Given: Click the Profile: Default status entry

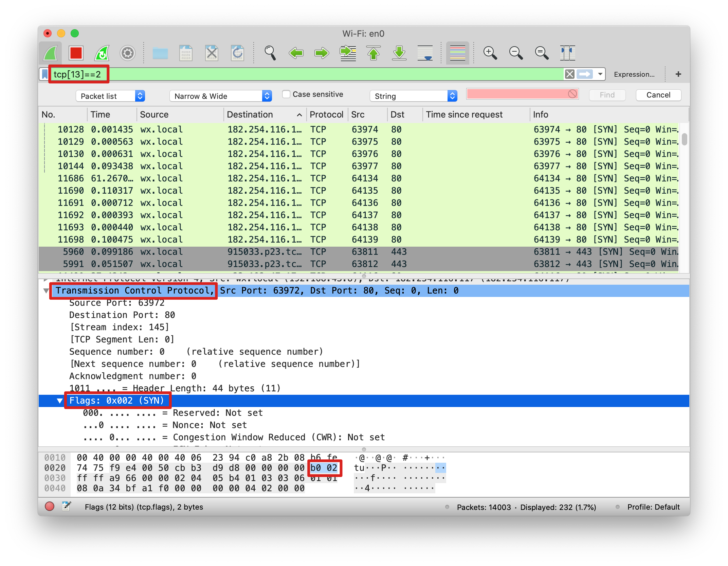Looking at the screenshot, I should pyautogui.click(x=653, y=507).
